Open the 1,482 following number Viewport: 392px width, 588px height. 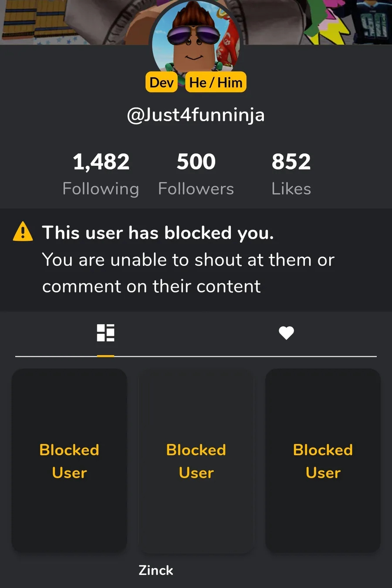pyautogui.click(x=101, y=162)
